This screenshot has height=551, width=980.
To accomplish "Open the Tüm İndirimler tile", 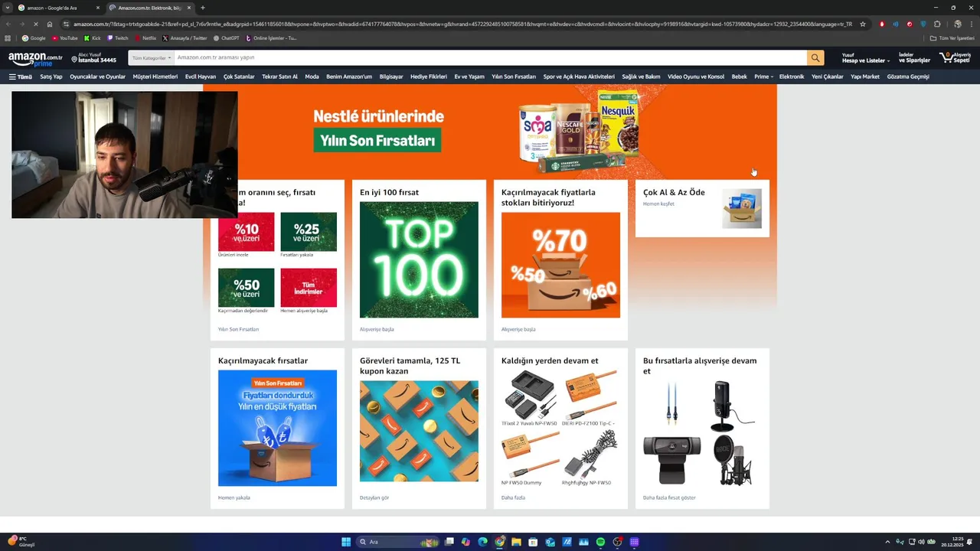I will (x=309, y=288).
